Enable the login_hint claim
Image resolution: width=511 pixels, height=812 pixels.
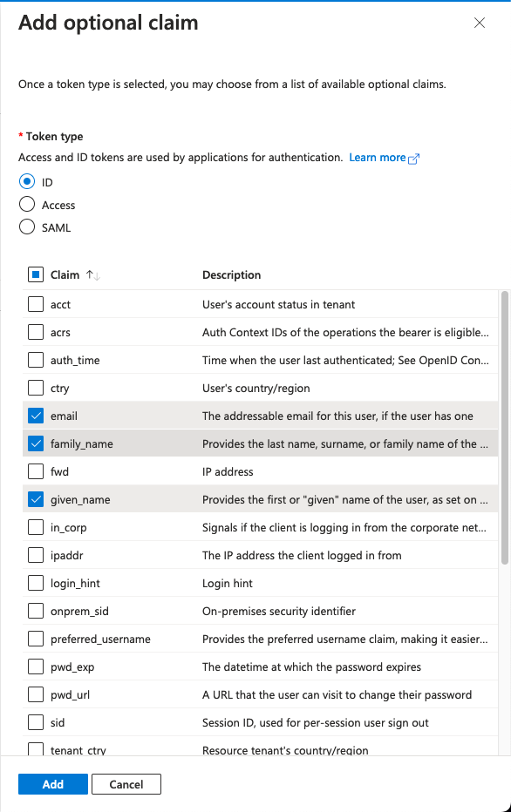(x=36, y=583)
